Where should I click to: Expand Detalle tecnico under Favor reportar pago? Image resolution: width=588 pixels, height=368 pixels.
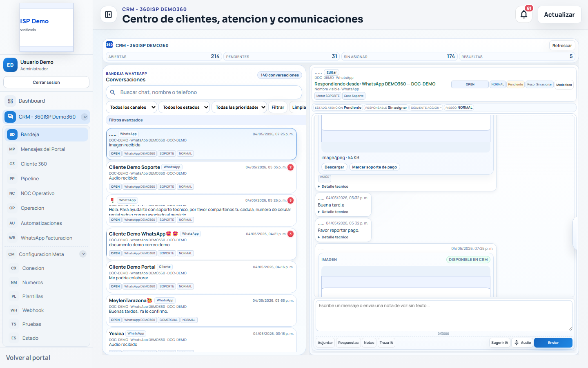333,237
